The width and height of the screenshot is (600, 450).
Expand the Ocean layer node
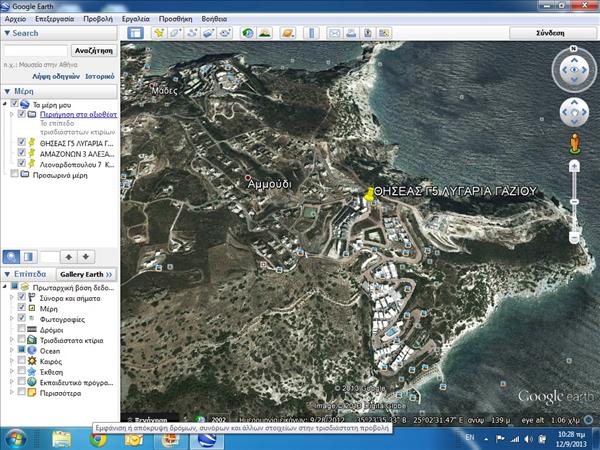pyautogui.click(x=11, y=350)
